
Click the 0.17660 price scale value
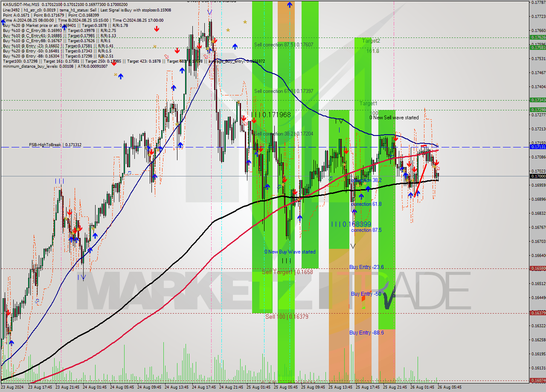point(538,30)
